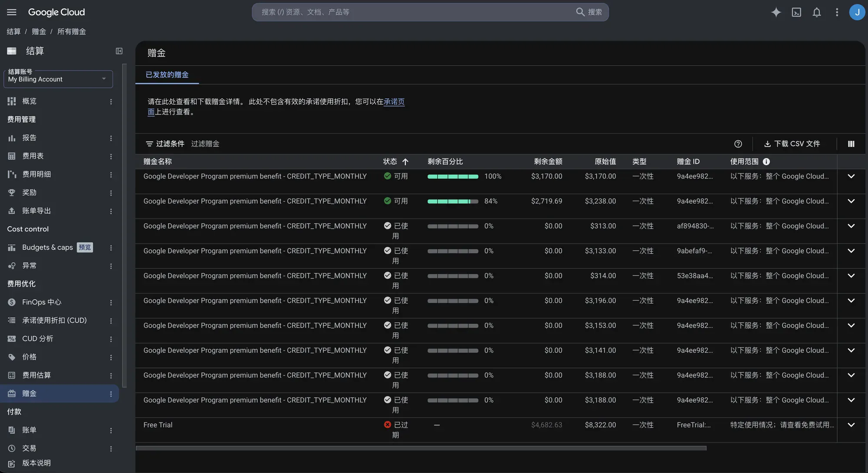Viewport: 868px width, 473px height.
Task: Open more options for 异常
Action: [x=111, y=266]
